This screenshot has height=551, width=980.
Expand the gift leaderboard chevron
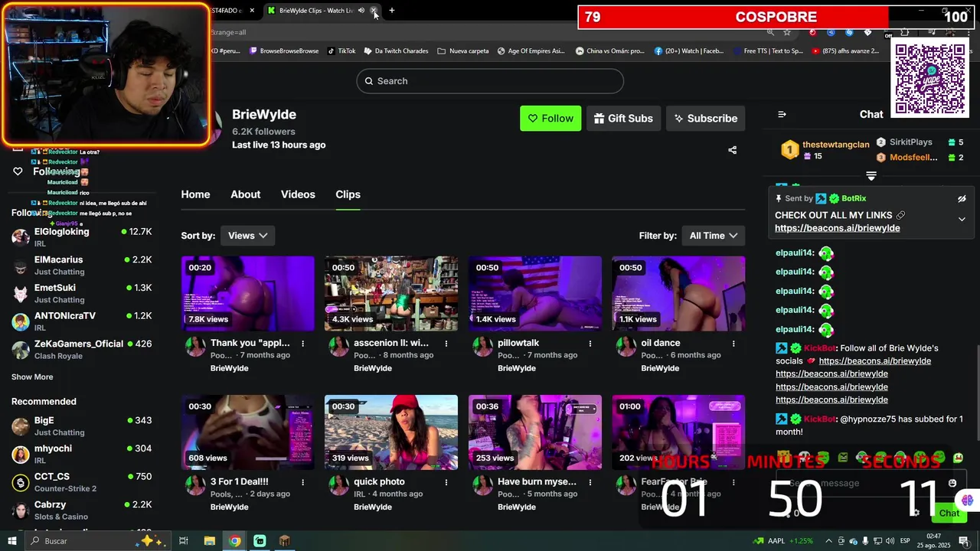pyautogui.click(x=871, y=176)
